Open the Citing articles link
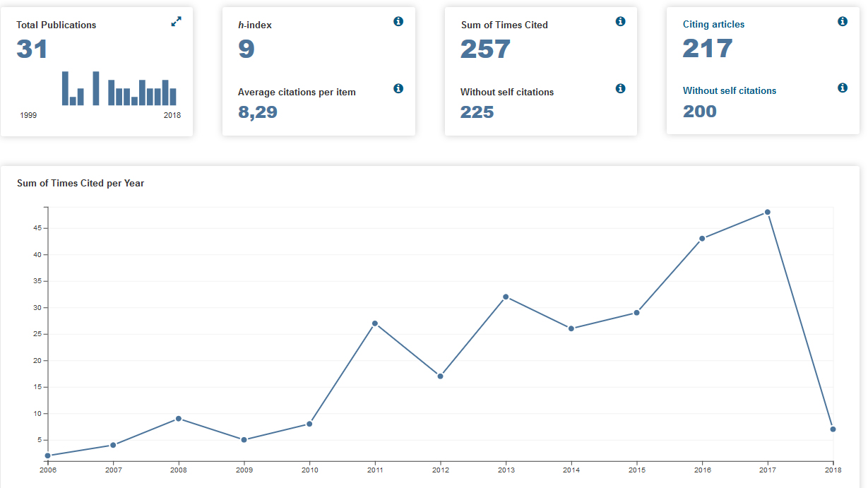 (x=713, y=24)
